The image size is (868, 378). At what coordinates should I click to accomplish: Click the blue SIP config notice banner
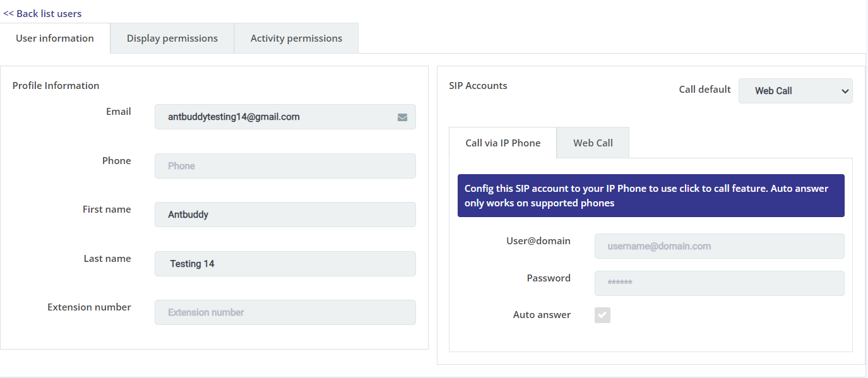click(x=650, y=196)
